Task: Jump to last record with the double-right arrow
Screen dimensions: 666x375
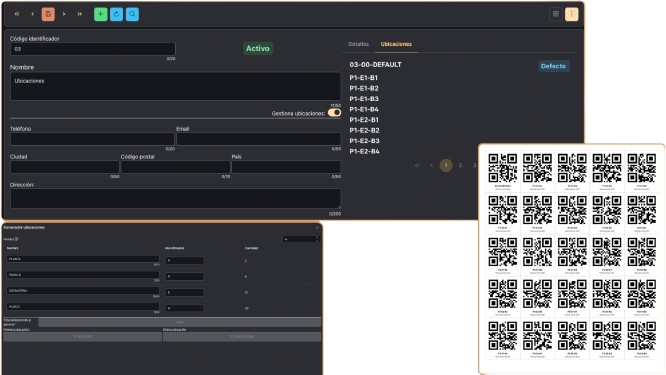Action: point(79,14)
